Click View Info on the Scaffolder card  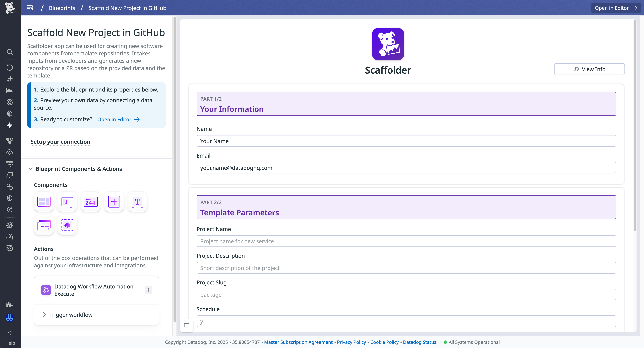(x=589, y=69)
